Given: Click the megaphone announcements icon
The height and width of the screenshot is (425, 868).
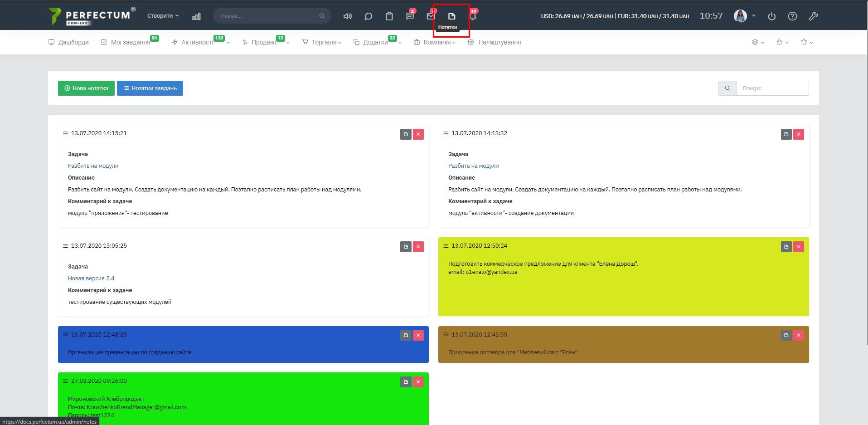Looking at the screenshot, I should (x=348, y=16).
